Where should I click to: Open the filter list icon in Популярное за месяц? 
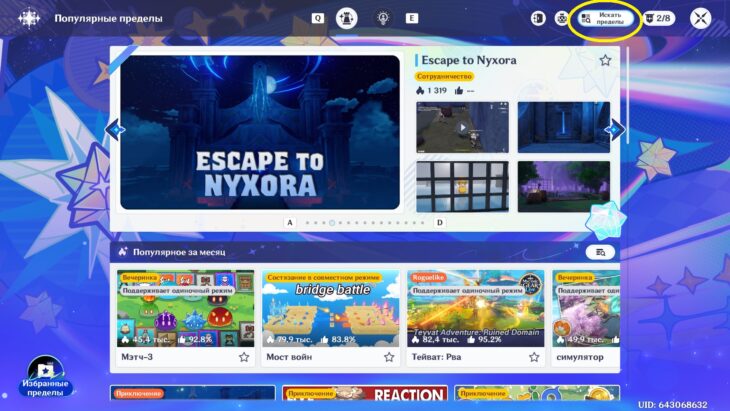[600, 252]
